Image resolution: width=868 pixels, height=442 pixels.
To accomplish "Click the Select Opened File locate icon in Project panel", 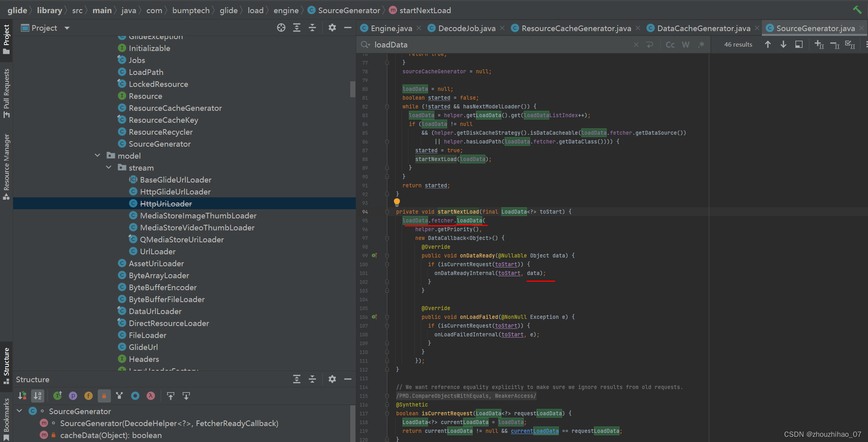I will coord(281,28).
